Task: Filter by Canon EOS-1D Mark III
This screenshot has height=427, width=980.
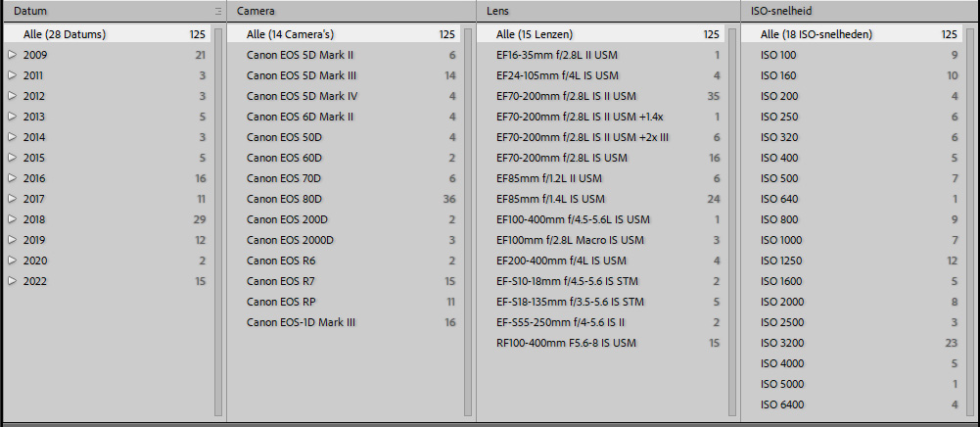Action: tap(301, 322)
